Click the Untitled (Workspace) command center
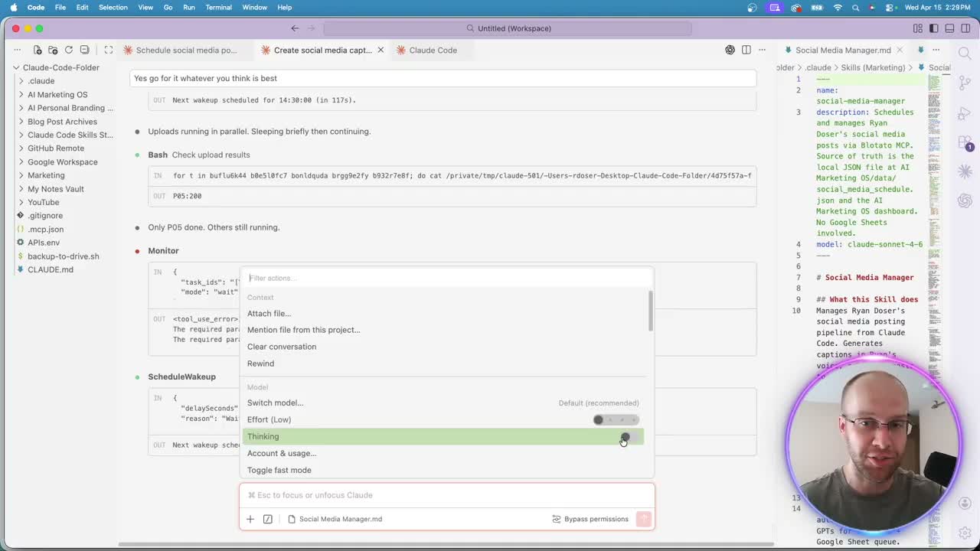 (508, 28)
